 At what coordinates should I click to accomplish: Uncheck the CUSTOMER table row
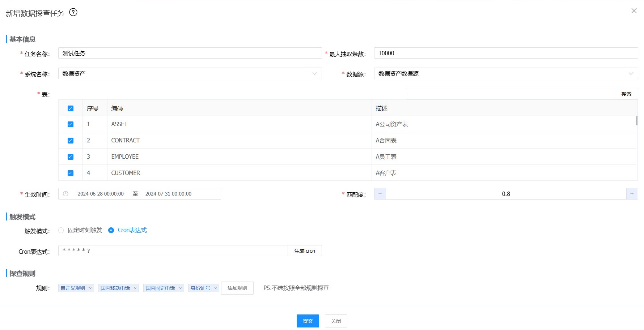(71, 173)
